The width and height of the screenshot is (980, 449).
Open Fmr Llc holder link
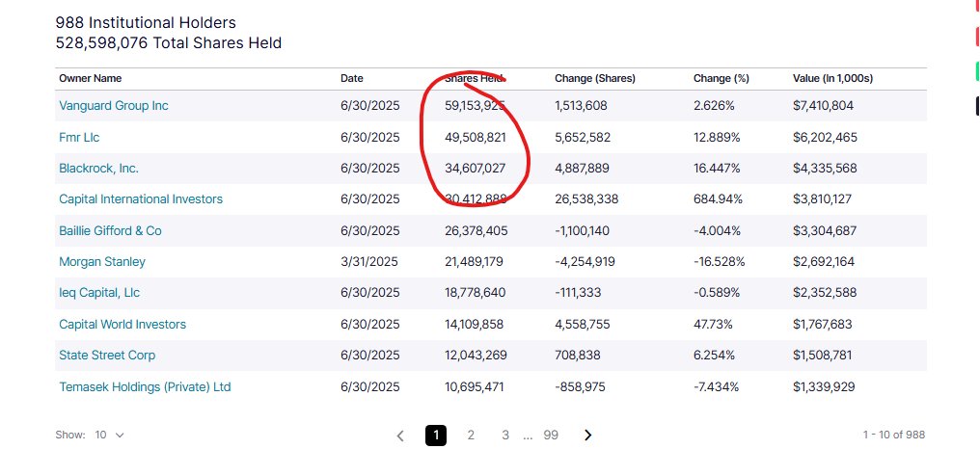(x=79, y=137)
